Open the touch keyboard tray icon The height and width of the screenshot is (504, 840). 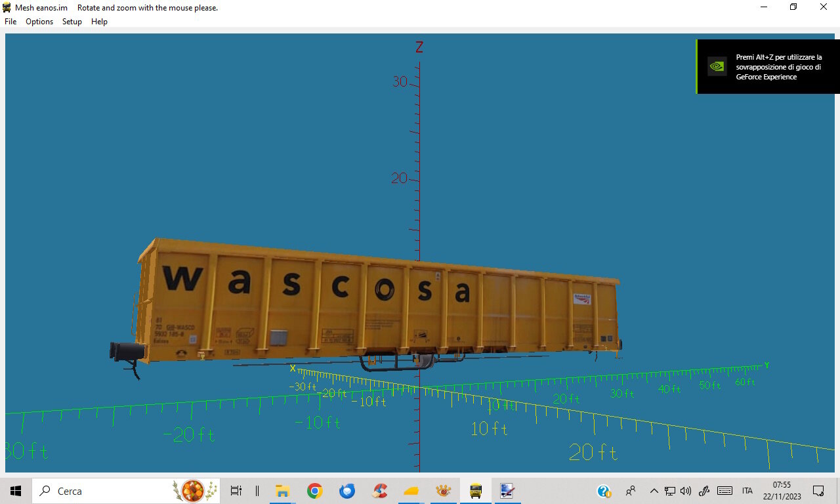pos(725,491)
